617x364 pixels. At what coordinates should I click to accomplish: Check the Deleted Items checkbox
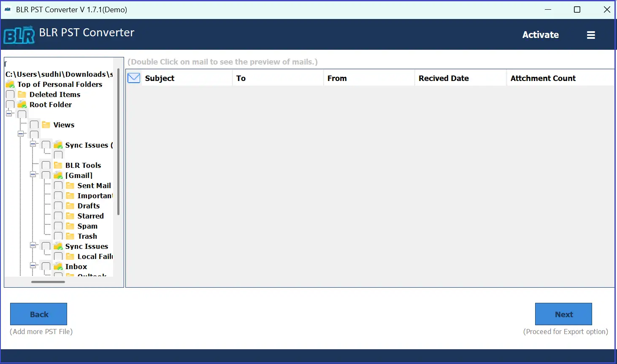tap(10, 94)
